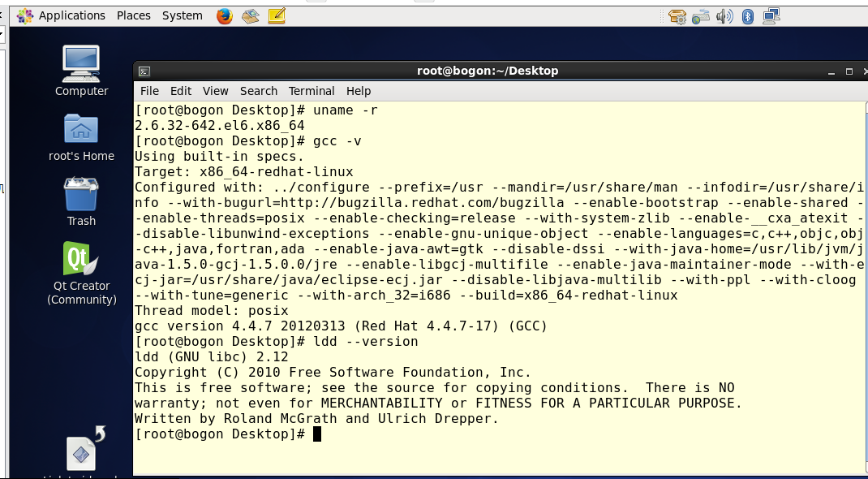Click the network connection tray icon

coord(771,15)
